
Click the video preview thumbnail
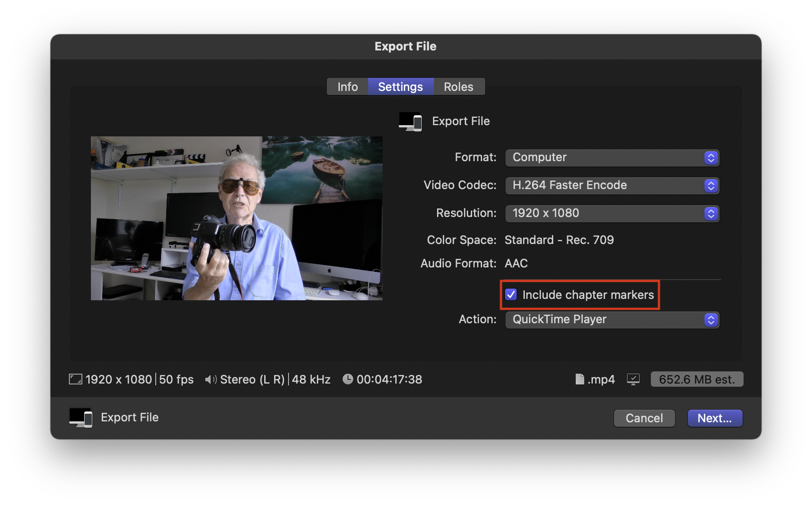tap(237, 218)
